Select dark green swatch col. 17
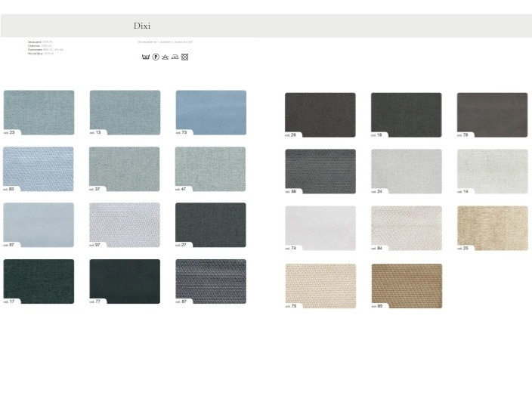532x402 pixels. point(39,281)
